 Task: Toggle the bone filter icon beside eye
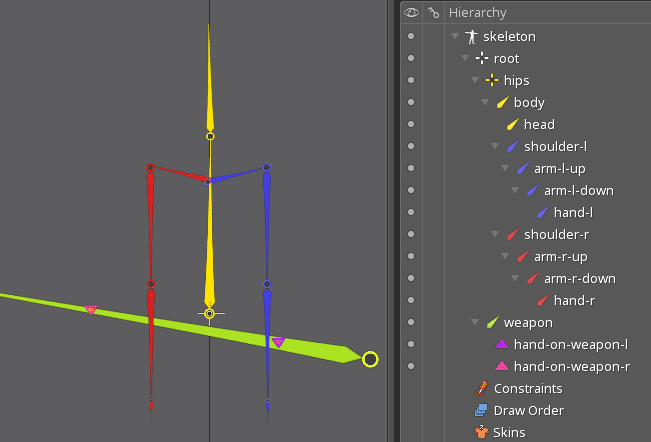[433, 13]
